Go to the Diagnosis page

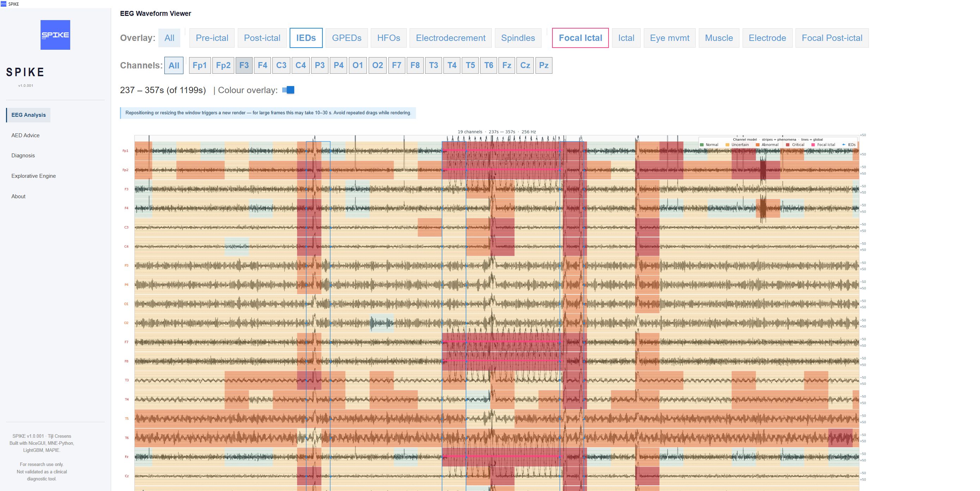pyautogui.click(x=23, y=156)
